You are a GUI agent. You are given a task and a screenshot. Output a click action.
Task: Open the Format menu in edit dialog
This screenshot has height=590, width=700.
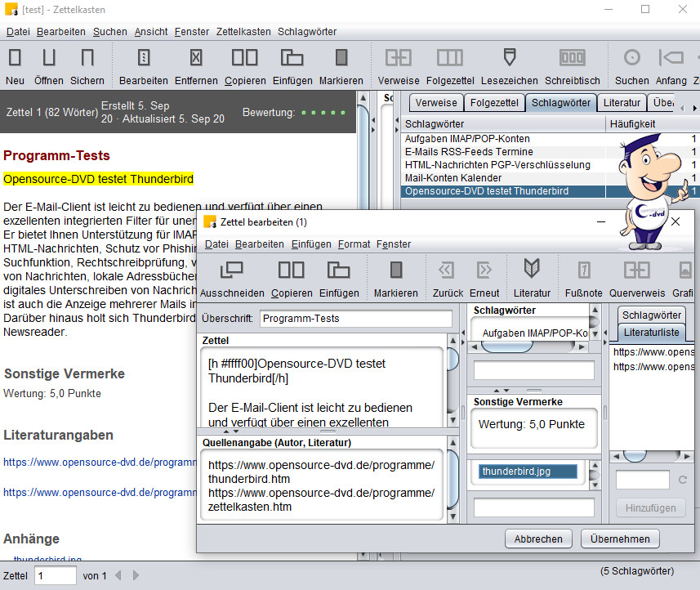coord(354,244)
